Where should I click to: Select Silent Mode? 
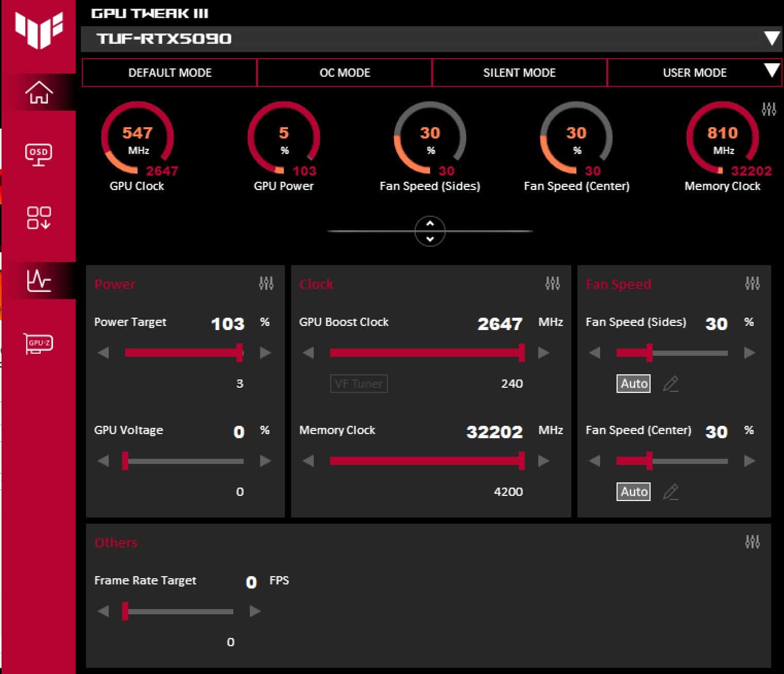(519, 73)
